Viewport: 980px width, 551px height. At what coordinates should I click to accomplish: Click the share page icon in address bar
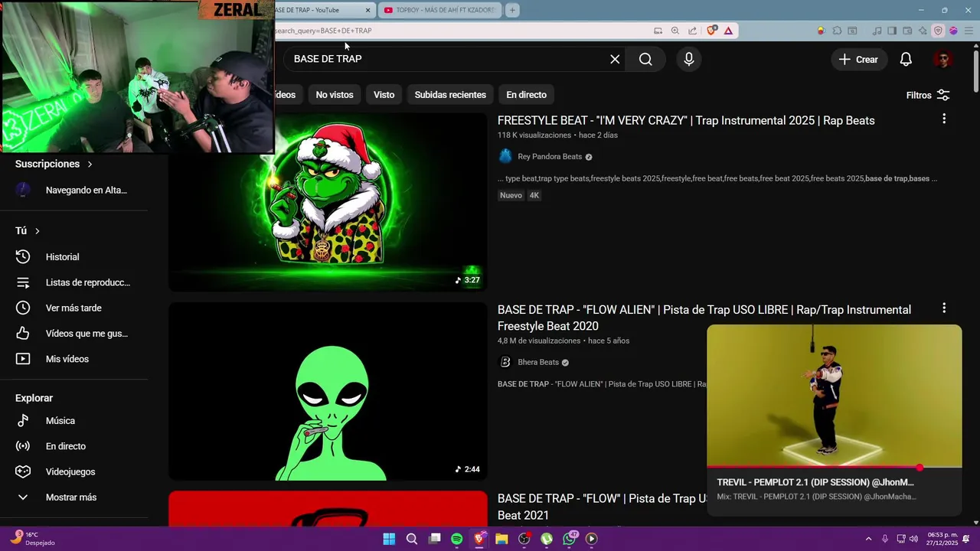pyautogui.click(x=692, y=31)
